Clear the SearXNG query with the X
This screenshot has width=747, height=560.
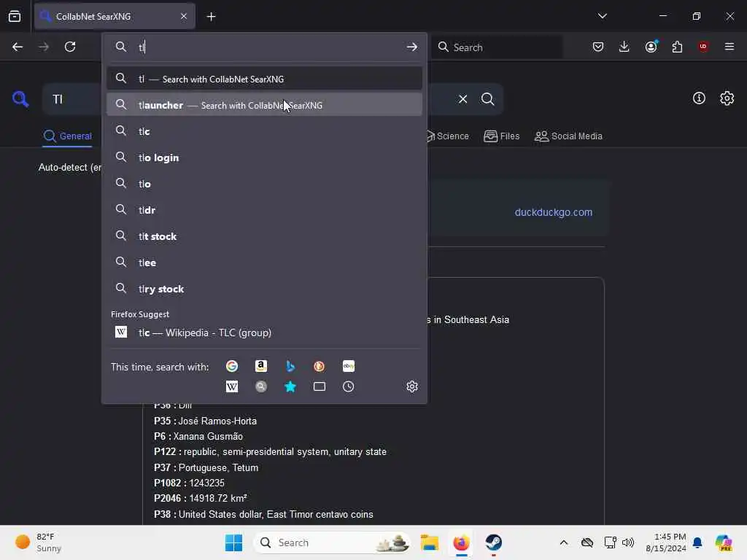(462, 99)
